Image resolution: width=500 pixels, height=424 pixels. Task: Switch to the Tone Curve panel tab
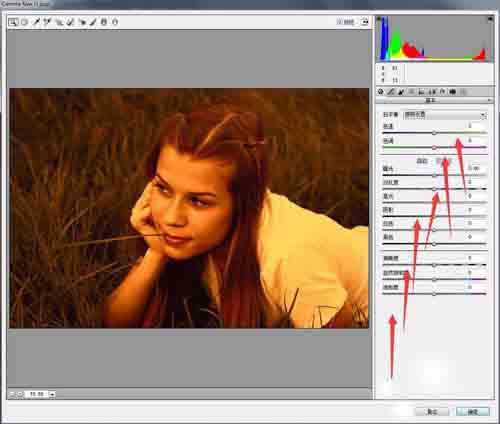coord(391,92)
